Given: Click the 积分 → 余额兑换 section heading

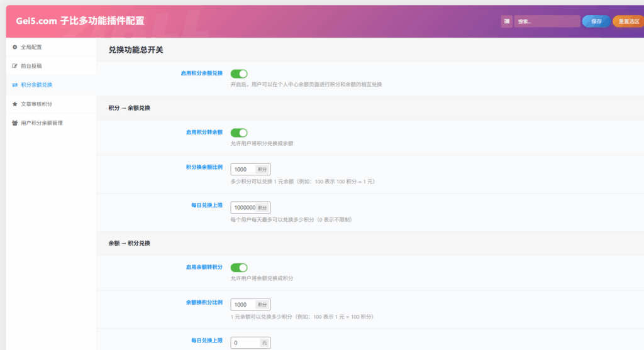Looking at the screenshot, I should click(130, 108).
